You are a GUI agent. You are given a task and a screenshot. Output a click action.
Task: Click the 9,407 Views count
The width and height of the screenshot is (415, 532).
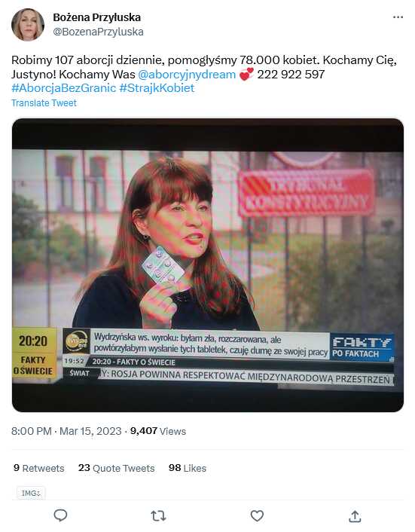pyautogui.click(x=158, y=431)
